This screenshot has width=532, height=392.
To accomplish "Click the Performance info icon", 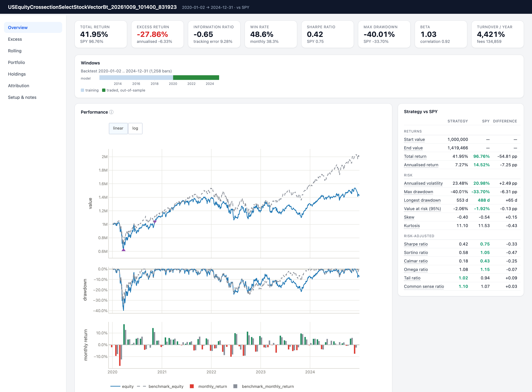I will click(x=111, y=112).
